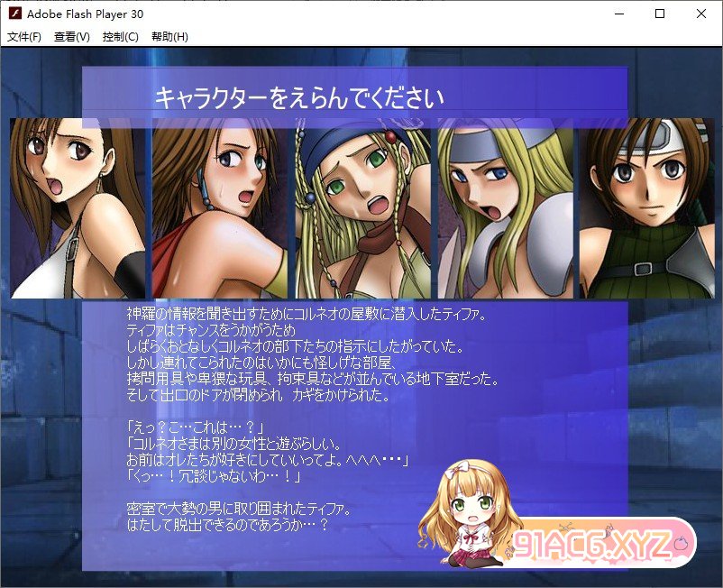The height and width of the screenshot is (588, 723).
Task: Choose the character portrait with mismatched eye colors
Action: click(220, 207)
